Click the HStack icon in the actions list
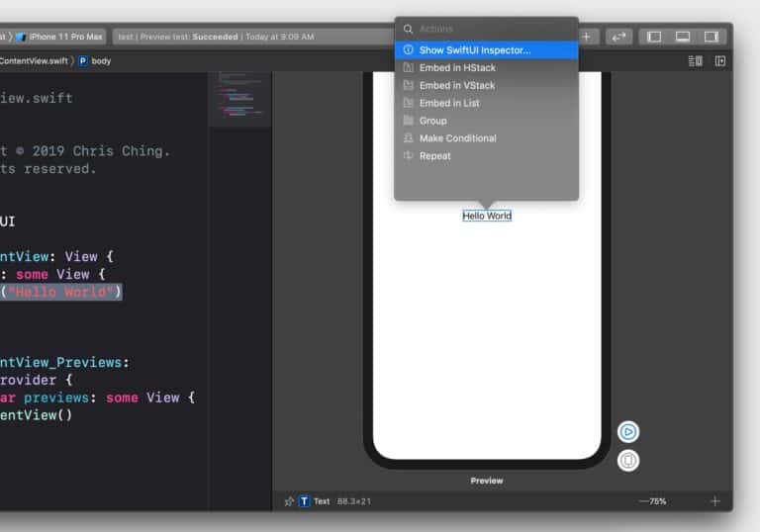This screenshot has width=760, height=532. click(408, 68)
